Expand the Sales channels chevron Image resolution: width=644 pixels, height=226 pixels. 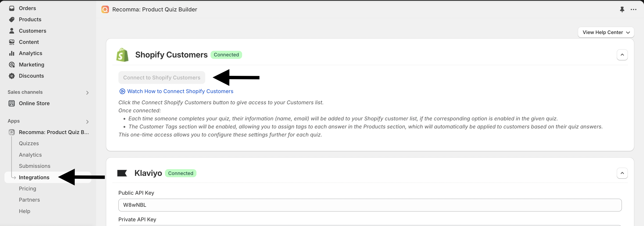click(87, 92)
